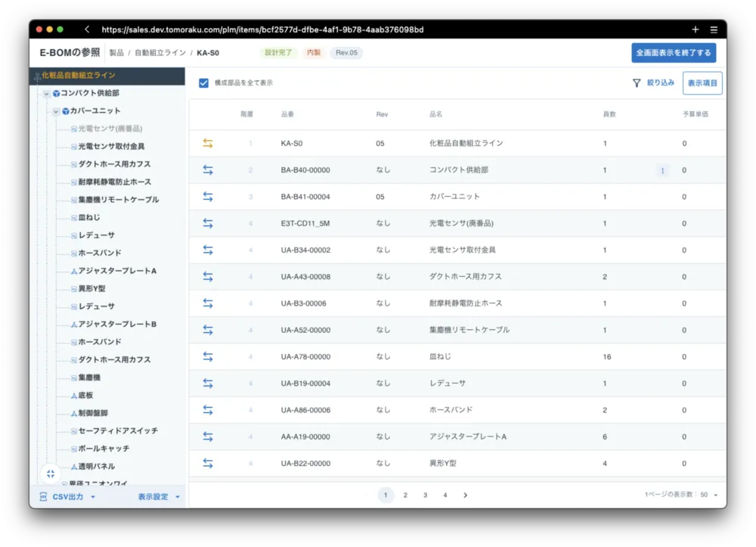Click swap icon in BA-B40-00000 row
Image resolution: width=756 pixels, height=547 pixels.
point(208,170)
